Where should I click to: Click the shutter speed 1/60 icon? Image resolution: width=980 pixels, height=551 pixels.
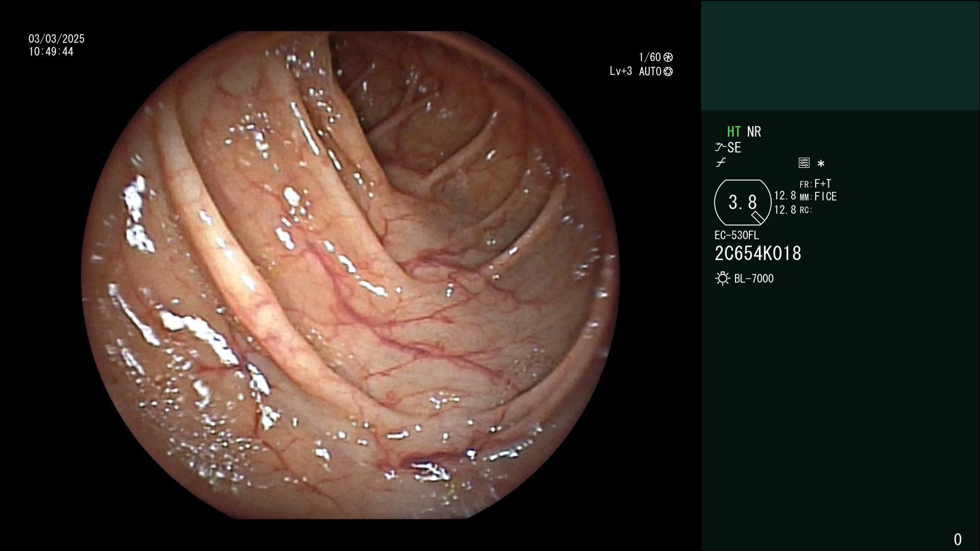tap(668, 57)
